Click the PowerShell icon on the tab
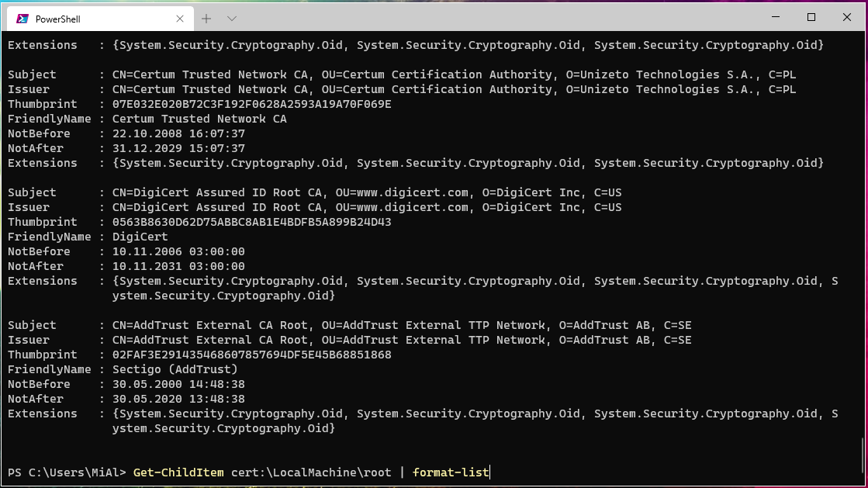 [x=23, y=19]
